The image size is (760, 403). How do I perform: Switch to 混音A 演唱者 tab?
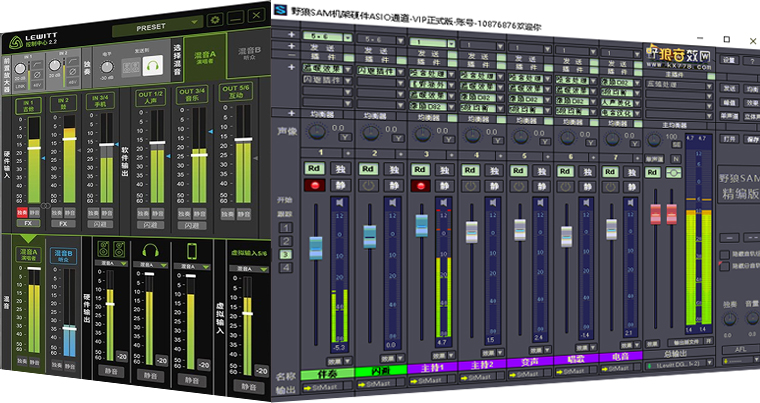pyautogui.click(x=205, y=56)
